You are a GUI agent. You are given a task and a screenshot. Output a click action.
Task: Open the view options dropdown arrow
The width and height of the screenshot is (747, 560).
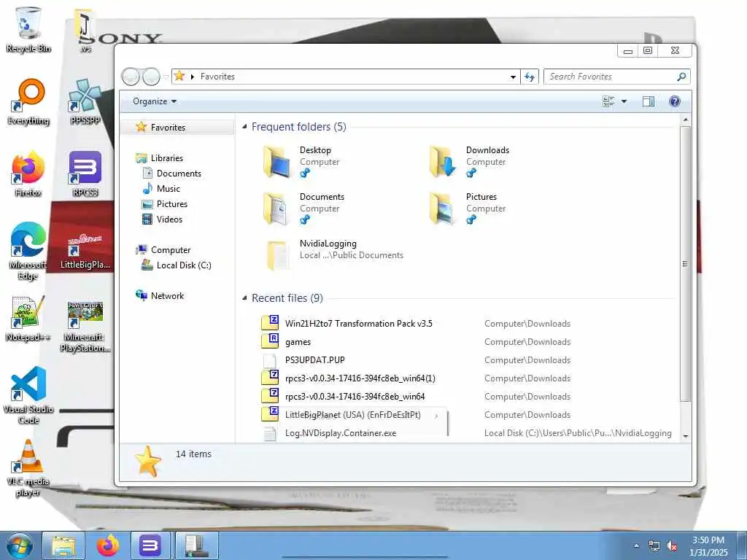pyautogui.click(x=624, y=101)
